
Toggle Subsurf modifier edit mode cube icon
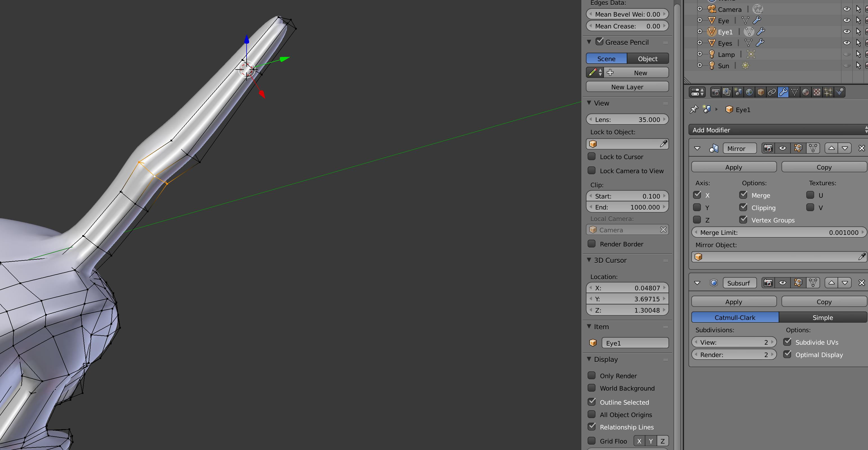point(798,283)
